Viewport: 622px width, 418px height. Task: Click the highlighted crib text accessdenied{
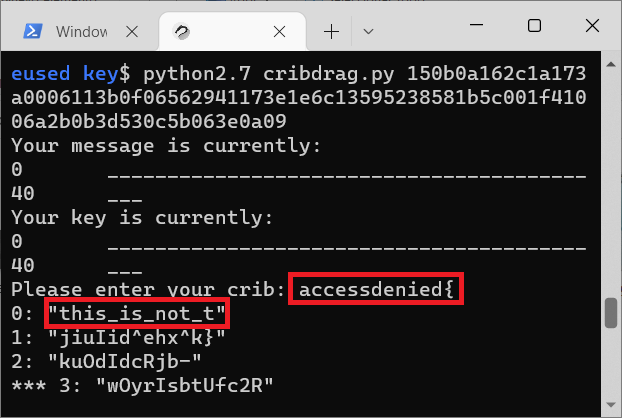click(376, 289)
